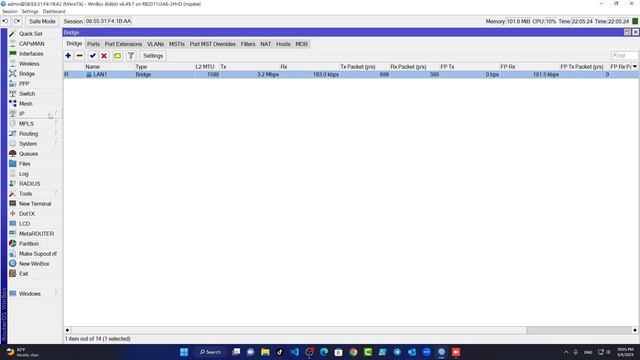Open the Dashboard menu

(x=54, y=11)
